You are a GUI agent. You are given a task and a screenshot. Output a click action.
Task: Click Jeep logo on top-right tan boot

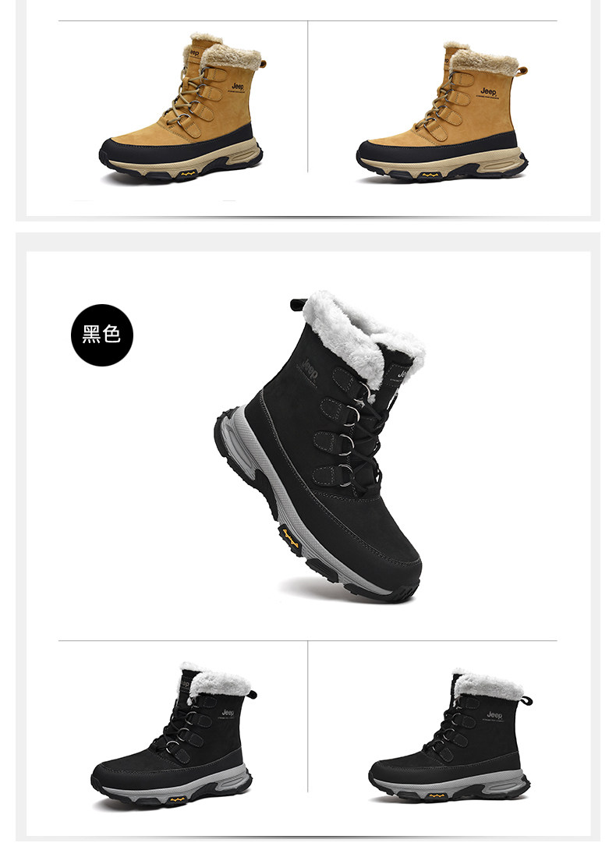(x=489, y=90)
